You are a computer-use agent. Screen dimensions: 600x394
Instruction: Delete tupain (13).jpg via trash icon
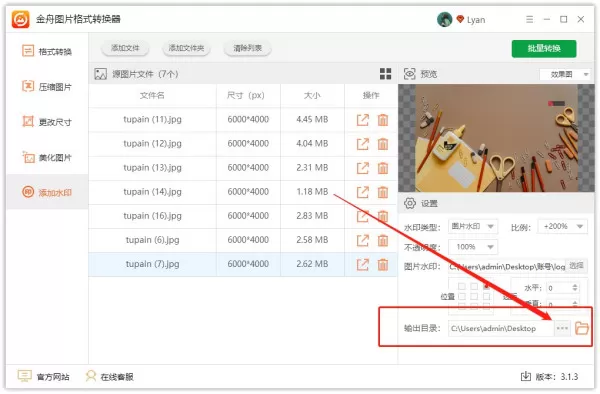click(x=383, y=168)
